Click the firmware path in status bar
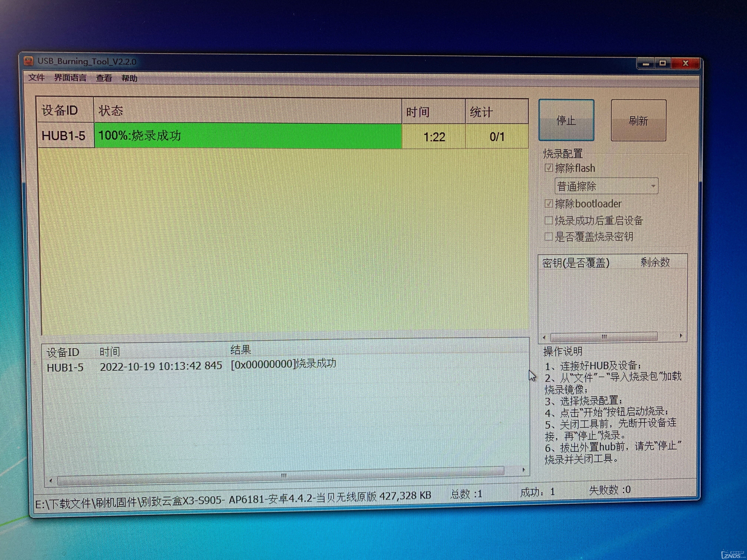Viewport: 747px width, 560px height. coord(233,500)
